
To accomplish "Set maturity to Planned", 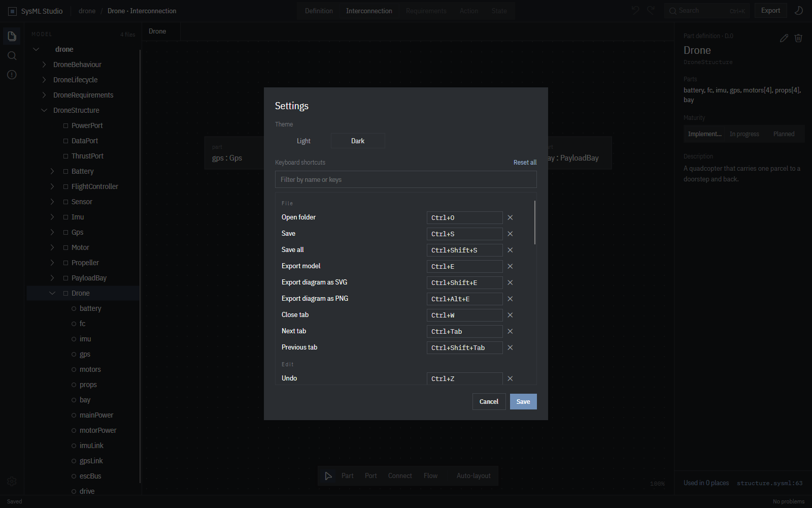I will click(x=784, y=134).
